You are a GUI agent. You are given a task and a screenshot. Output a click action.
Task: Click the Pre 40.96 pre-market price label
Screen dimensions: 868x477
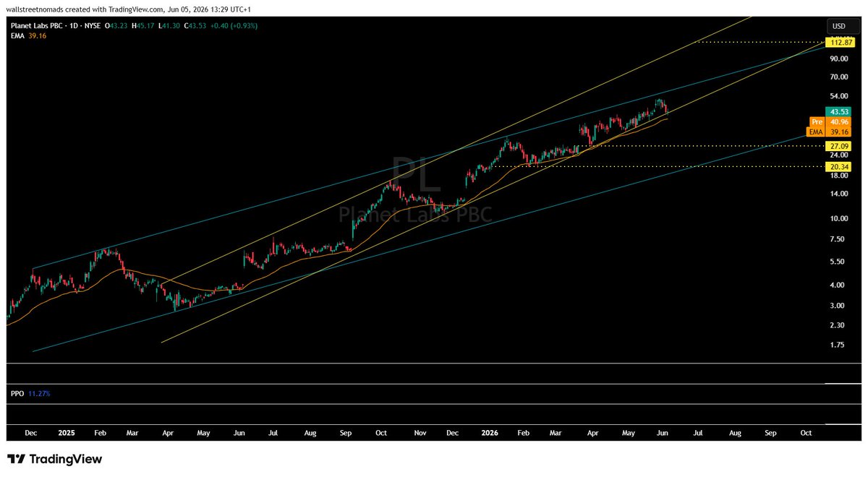pyautogui.click(x=830, y=122)
